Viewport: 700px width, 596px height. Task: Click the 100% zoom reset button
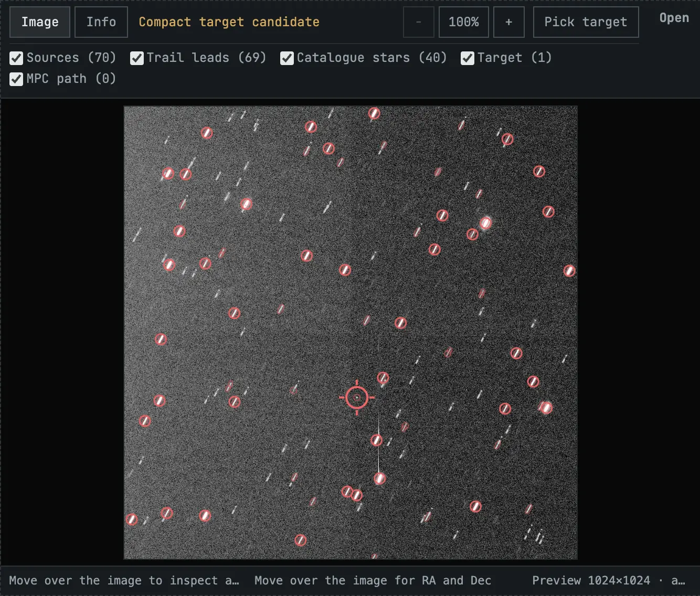(x=464, y=22)
